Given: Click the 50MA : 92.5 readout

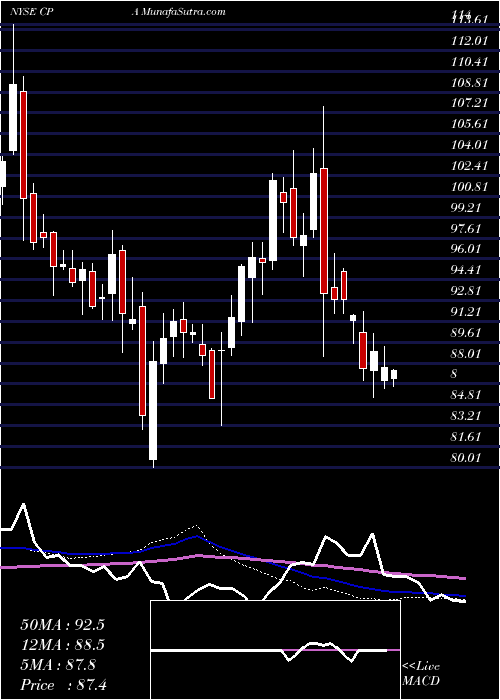Looking at the screenshot, I should [62, 625].
